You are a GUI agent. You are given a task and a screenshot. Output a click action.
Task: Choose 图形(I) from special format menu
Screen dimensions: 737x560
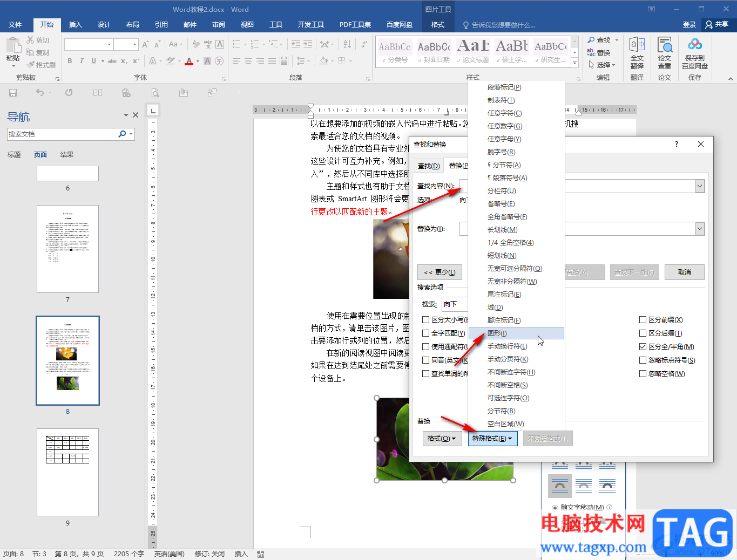coord(516,333)
